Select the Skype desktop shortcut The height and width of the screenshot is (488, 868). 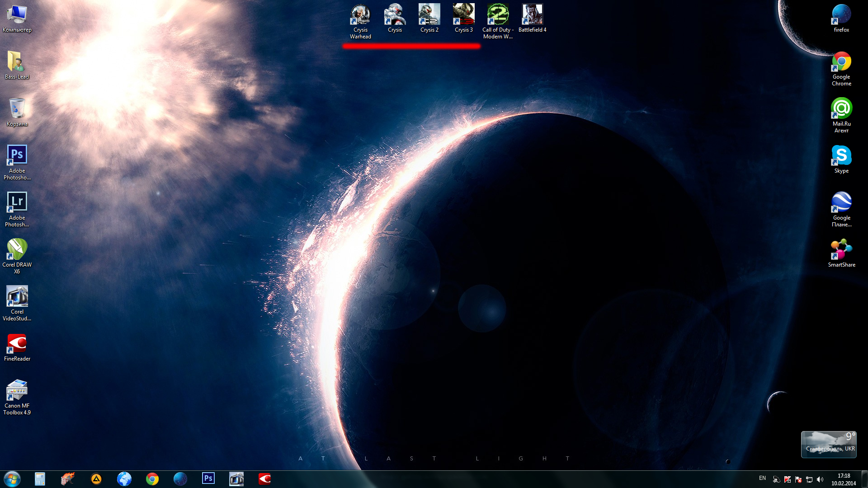[x=841, y=159]
